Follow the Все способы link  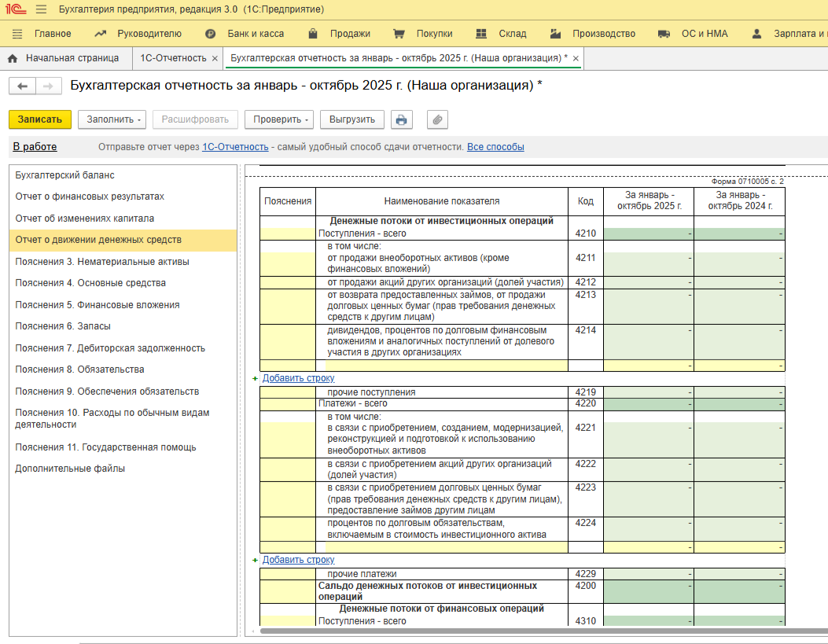pos(495,147)
